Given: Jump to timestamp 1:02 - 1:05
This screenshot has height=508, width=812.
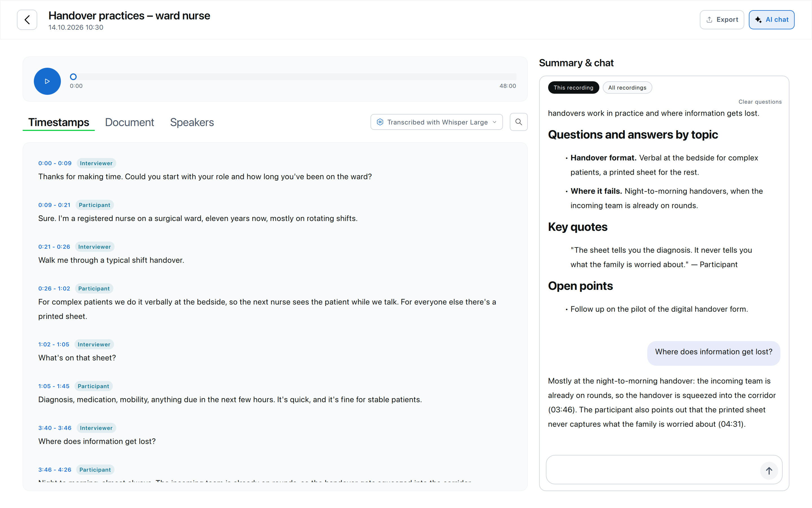Looking at the screenshot, I should tap(54, 344).
